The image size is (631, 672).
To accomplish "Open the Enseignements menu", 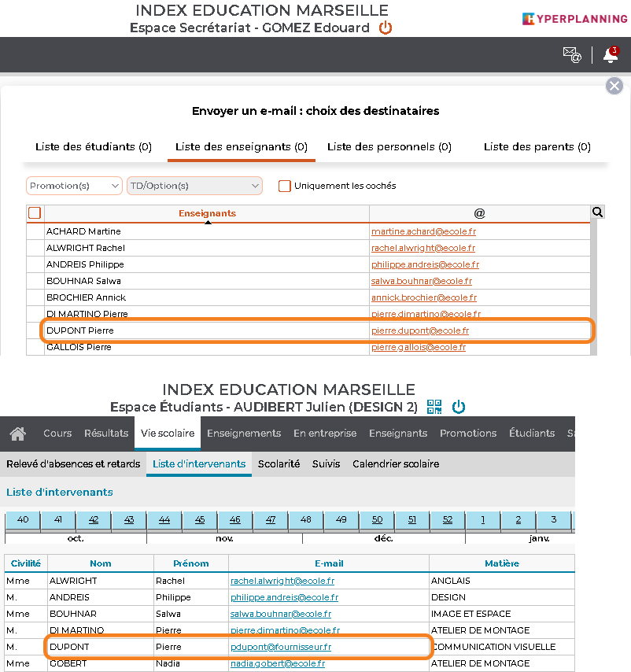I will (244, 434).
